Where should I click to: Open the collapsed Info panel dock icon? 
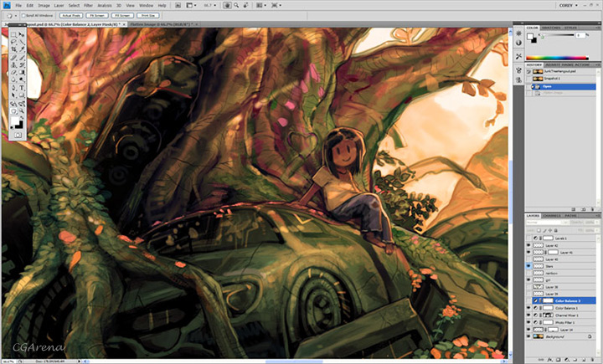(518, 43)
